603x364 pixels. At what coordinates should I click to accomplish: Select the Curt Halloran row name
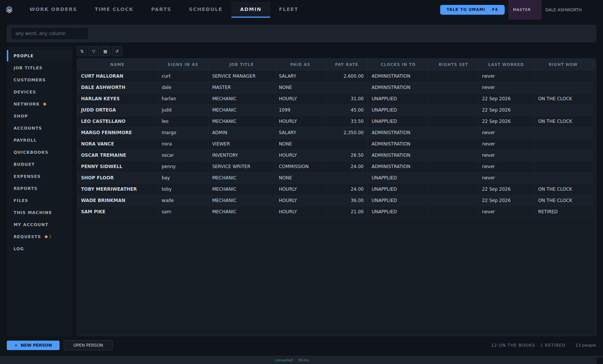tap(102, 76)
